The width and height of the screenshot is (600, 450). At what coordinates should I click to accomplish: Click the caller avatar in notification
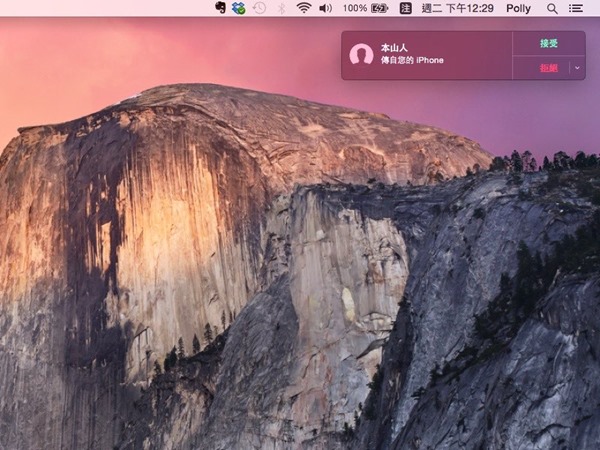[x=361, y=54]
